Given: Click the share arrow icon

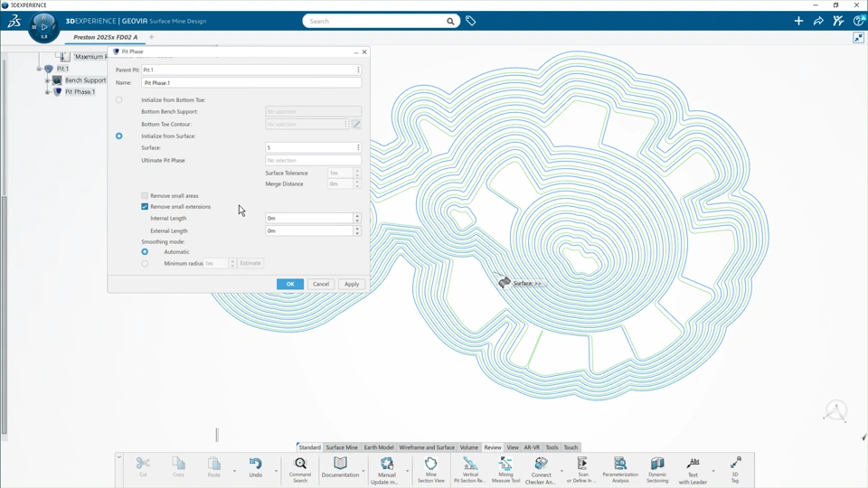Looking at the screenshot, I should [818, 21].
